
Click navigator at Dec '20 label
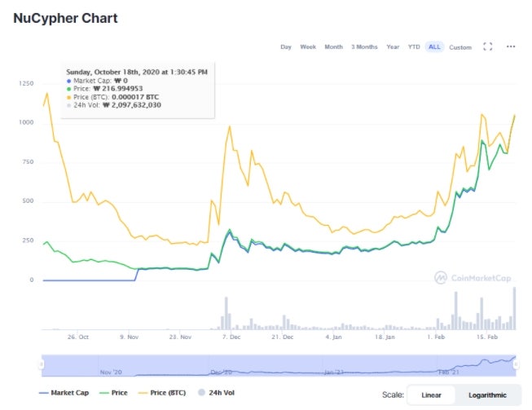pyautogui.click(x=221, y=372)
